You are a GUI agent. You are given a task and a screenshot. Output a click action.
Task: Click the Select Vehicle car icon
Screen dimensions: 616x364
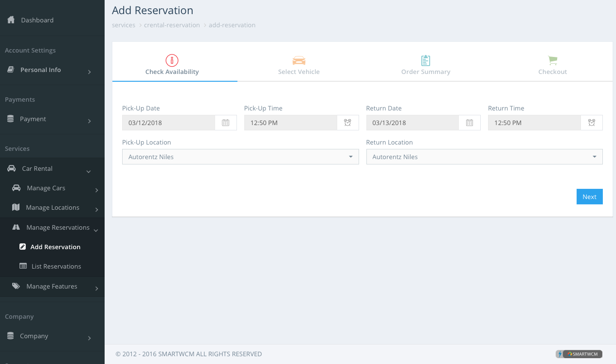(x=299, y=60)
